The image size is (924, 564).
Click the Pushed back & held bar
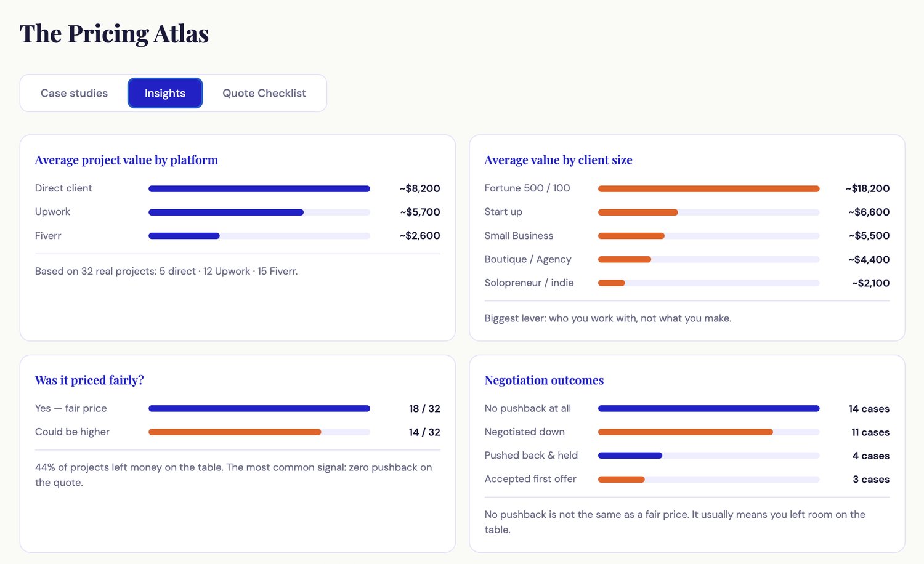coord(709,456)
